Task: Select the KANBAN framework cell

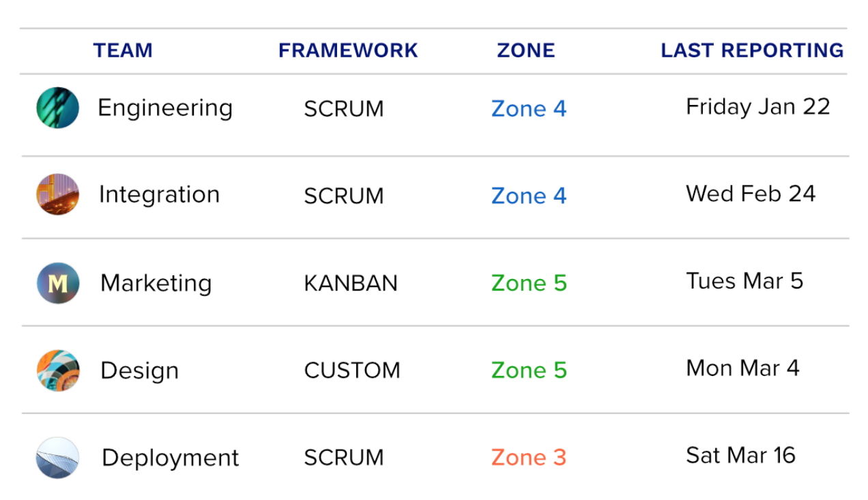Action: [x=351, y=283]
